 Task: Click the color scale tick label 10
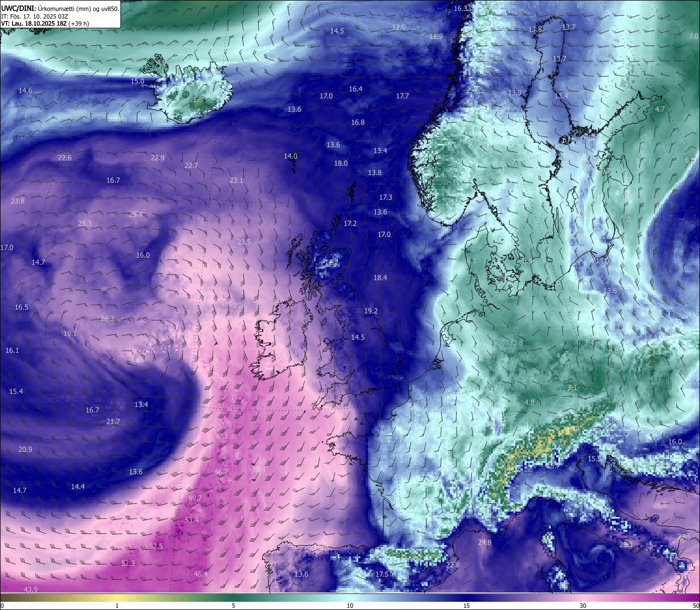[349, 606]
